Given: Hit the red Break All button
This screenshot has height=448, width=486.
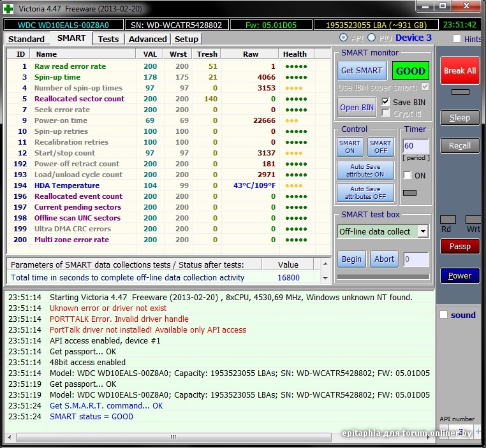Looking at the screenshot, I should click(x=459, y=71).
